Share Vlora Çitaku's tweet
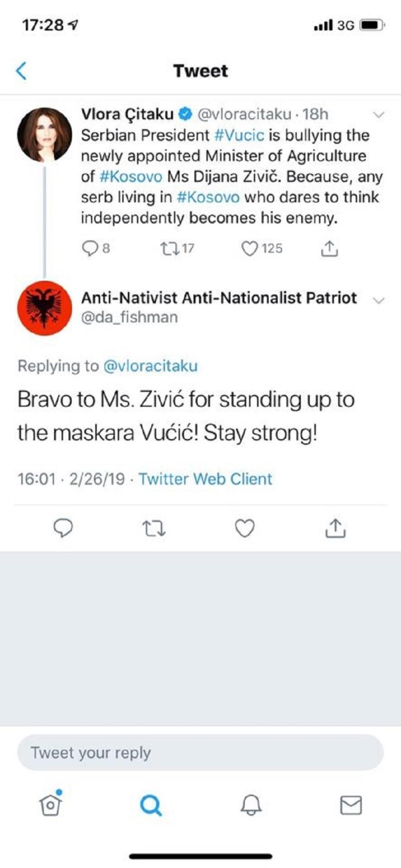The width and height of the screenshot is (401, 868). click(329, 249)
